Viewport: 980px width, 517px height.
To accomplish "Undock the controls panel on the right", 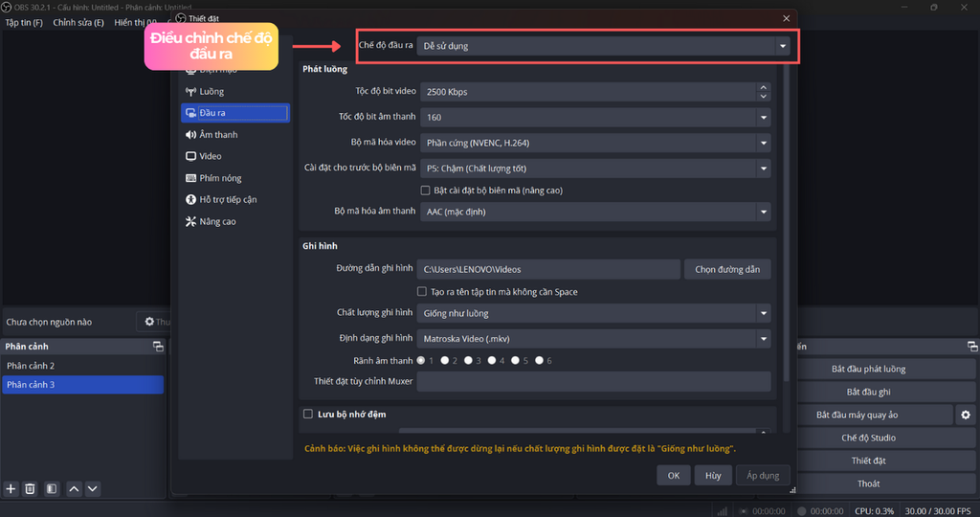I will (972, 347).
